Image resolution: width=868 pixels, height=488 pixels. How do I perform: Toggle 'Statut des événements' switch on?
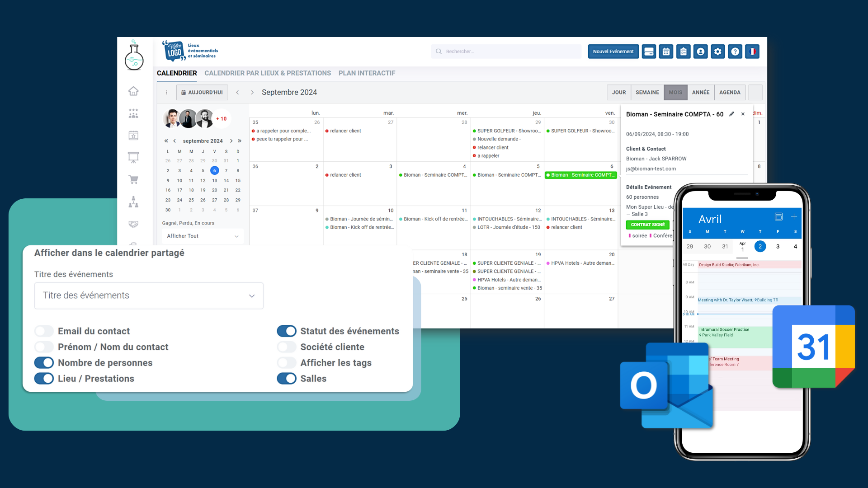click(286, 331)
